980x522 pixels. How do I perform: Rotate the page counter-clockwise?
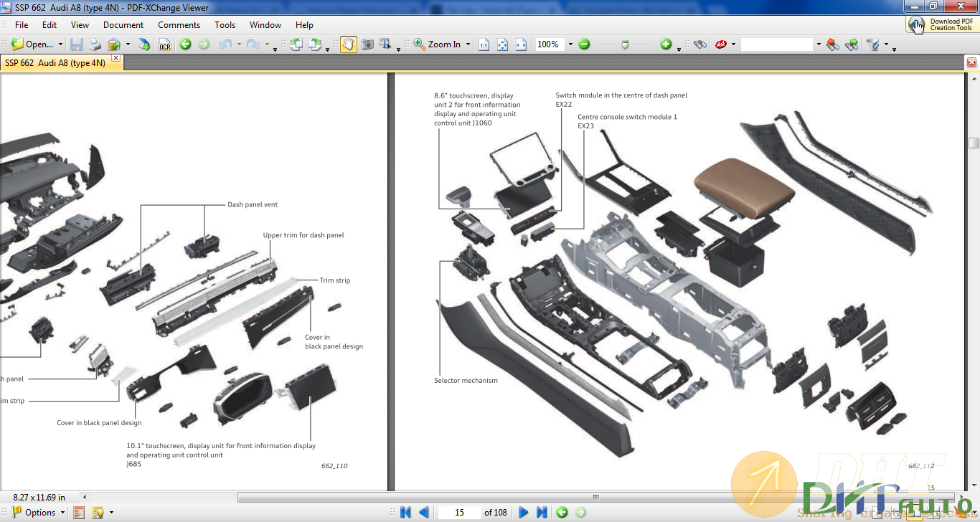(296, 44)
